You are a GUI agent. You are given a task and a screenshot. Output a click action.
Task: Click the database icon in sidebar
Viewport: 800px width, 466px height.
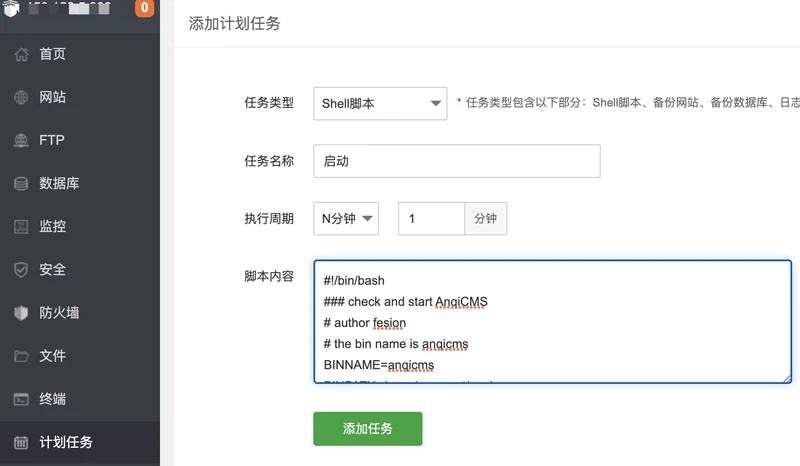point(21,183)
